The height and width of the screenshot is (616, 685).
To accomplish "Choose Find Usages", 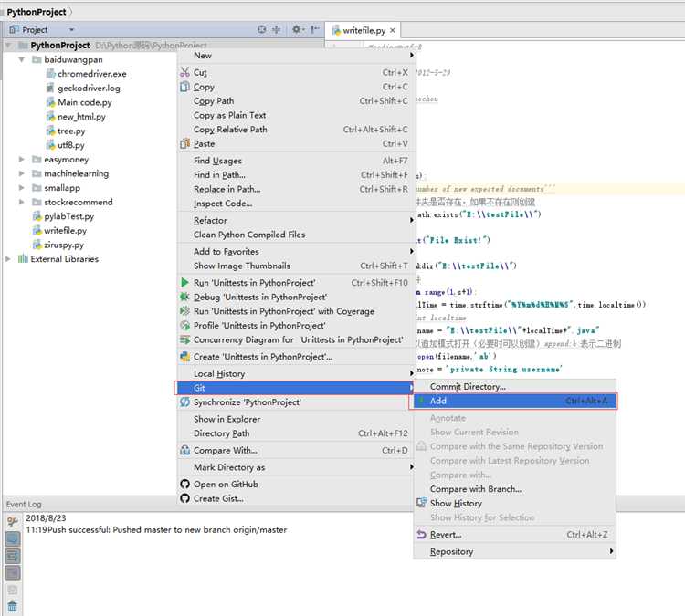I will 296,161.
